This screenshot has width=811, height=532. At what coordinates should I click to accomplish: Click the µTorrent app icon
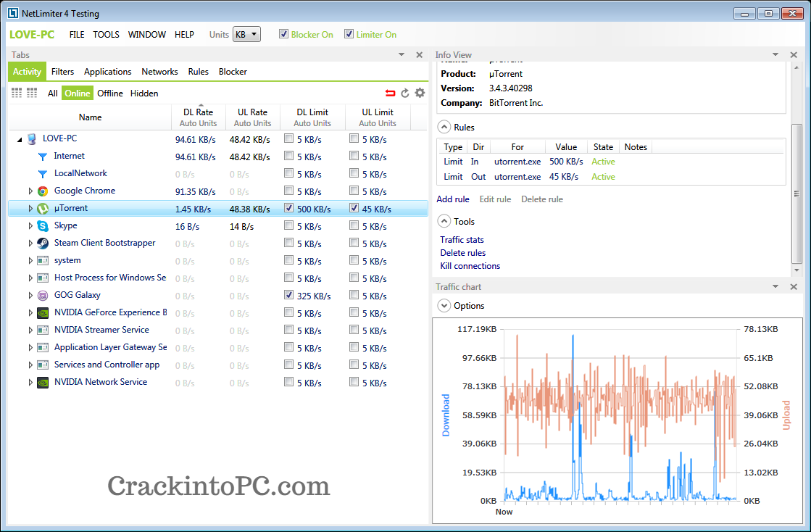tap(43, 208)
